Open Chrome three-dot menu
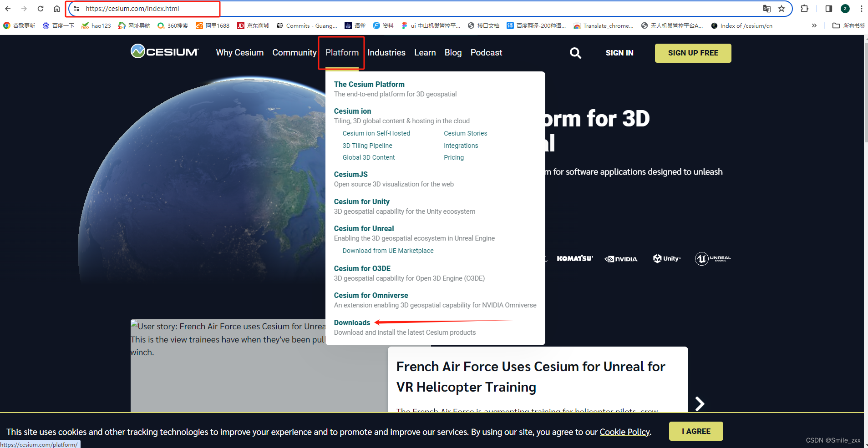This screenshot has height=448, width=868. click(862, 9)
